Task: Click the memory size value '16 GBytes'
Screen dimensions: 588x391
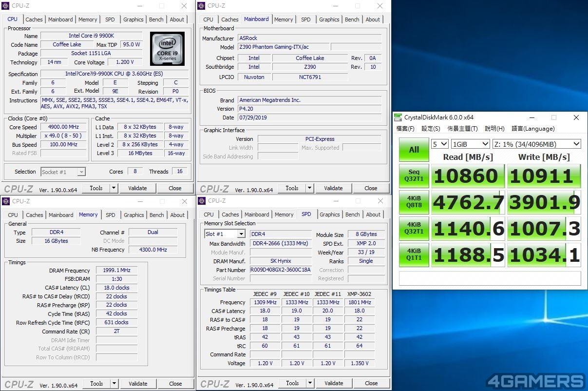Action: [56, 241]
